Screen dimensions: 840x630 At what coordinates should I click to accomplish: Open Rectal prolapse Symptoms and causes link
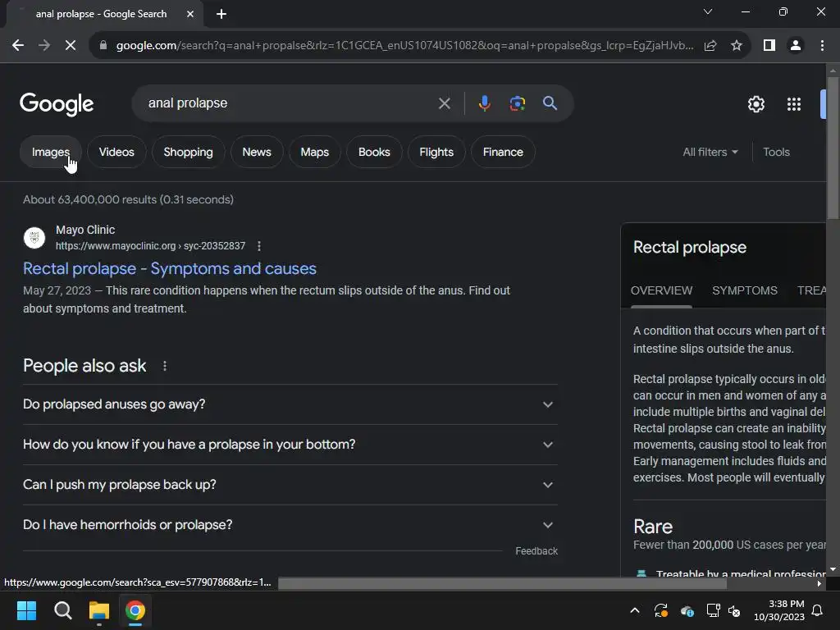click(170, 268)
